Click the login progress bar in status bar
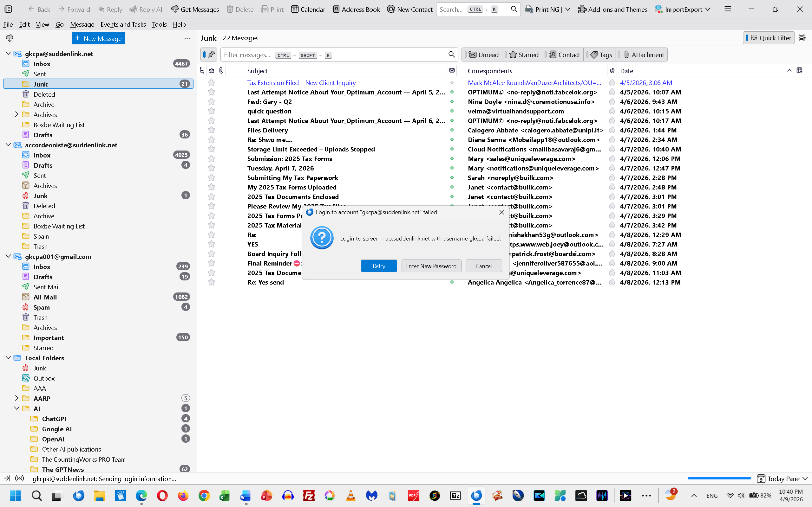812x507 pixels. pyautogui.click(x=719, y=478)
